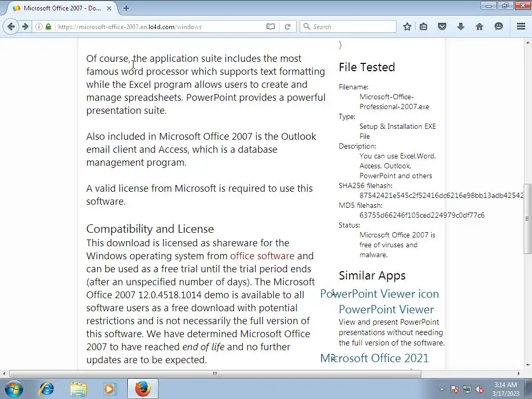Click the free of viruses status text

397,245
